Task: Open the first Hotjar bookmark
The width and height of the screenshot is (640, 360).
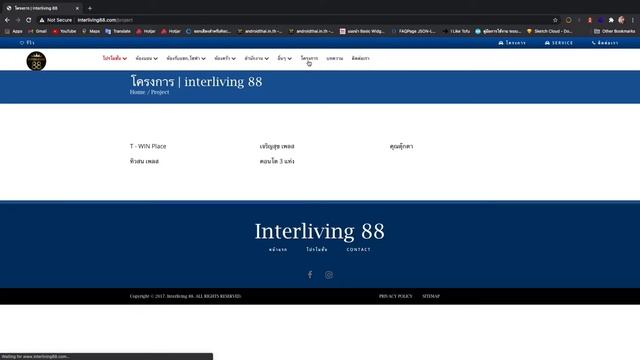Action: tap(146, 31)
